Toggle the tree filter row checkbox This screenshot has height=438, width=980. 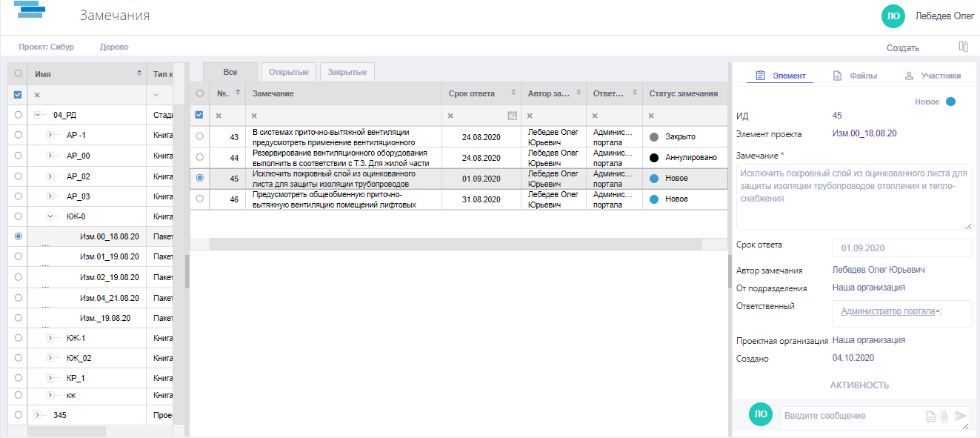tap(18, 95)
